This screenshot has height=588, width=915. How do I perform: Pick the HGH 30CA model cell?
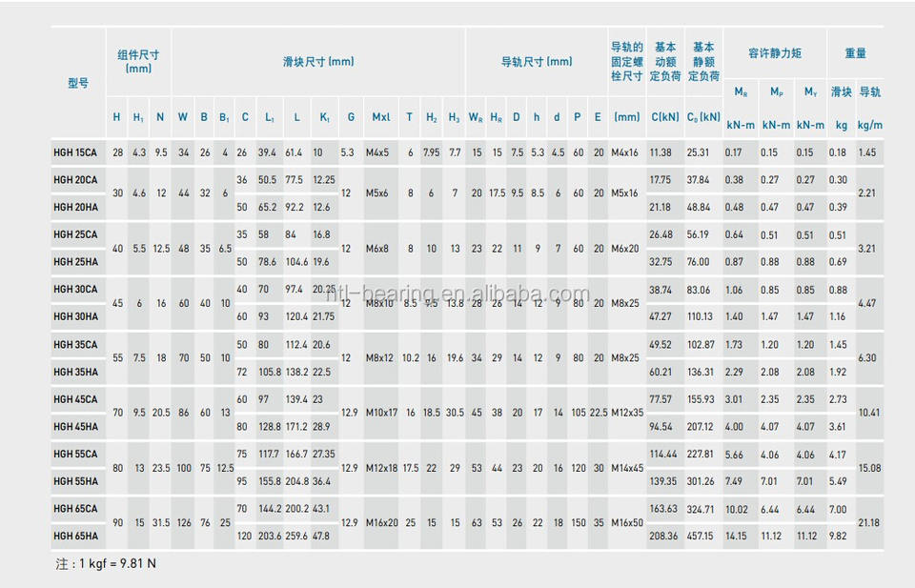point(75,290)
